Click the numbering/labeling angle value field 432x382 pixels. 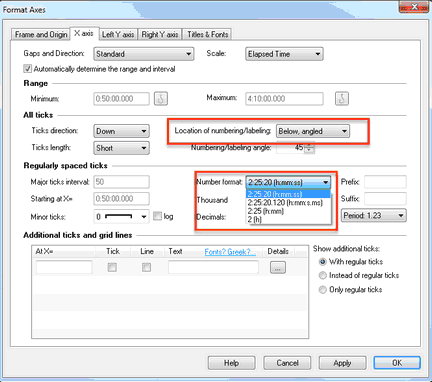(x=291, y=148)
